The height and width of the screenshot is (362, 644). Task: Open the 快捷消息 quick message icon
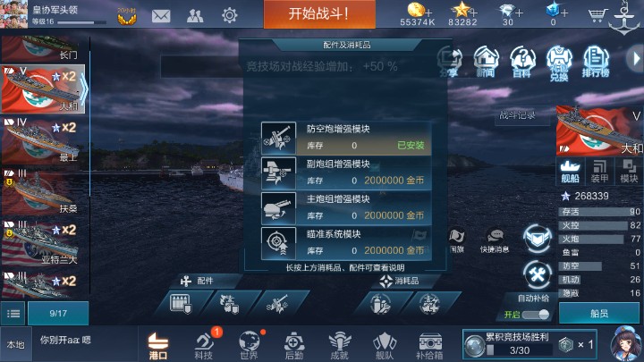(495, 240)
